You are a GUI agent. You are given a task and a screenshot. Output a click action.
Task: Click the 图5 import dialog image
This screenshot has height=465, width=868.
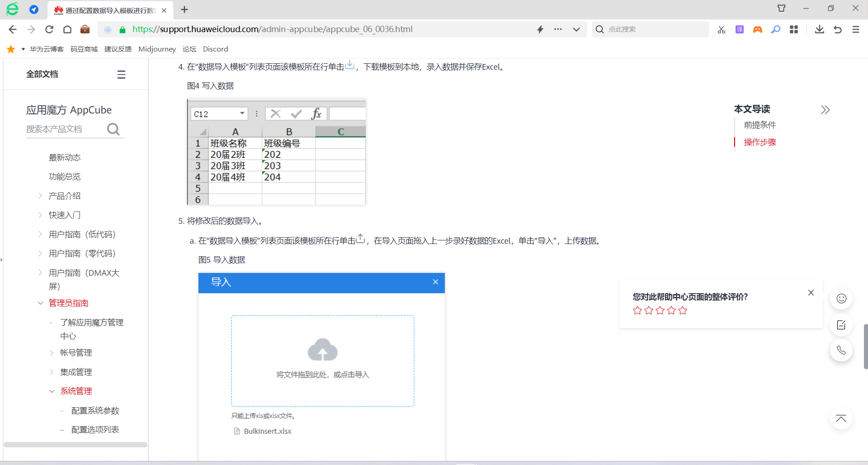pyautogui.click(x=321, y=366)
